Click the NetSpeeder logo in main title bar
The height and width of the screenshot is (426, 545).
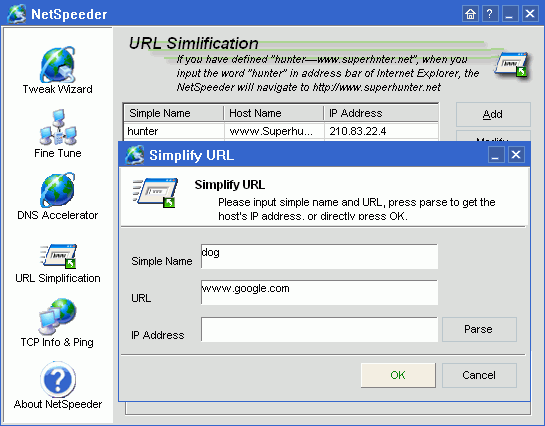(x=17, y=14)
